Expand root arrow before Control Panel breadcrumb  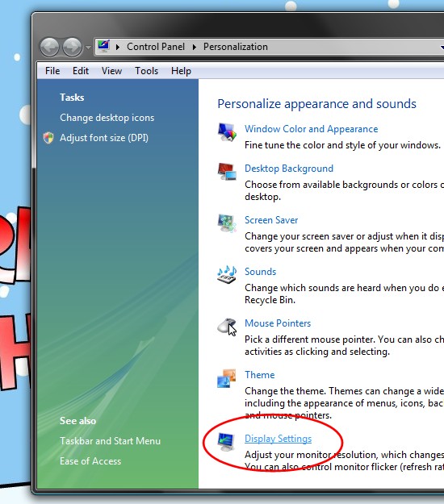pyautogui.click(x=118, y=47)
